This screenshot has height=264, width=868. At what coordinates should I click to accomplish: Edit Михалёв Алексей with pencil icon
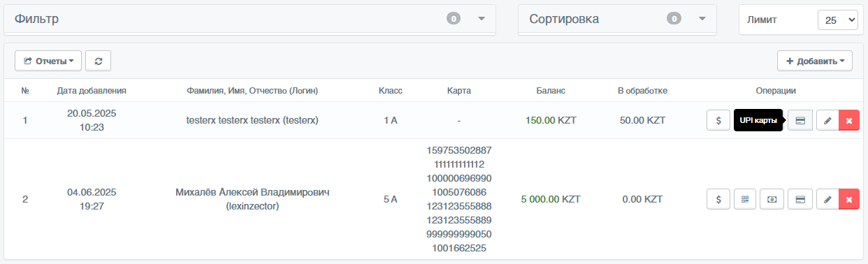pyautogui.click(x=827, y=199)
